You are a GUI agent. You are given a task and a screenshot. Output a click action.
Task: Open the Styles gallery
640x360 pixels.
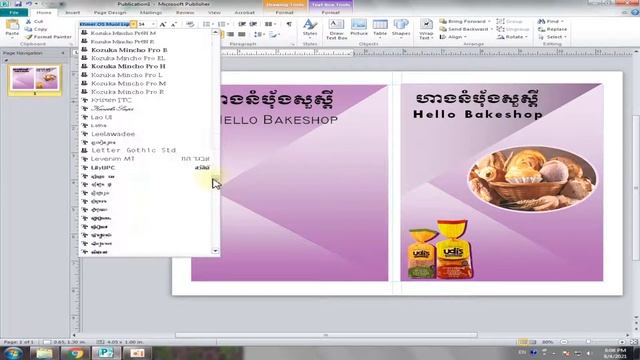(x=310, y=29)
